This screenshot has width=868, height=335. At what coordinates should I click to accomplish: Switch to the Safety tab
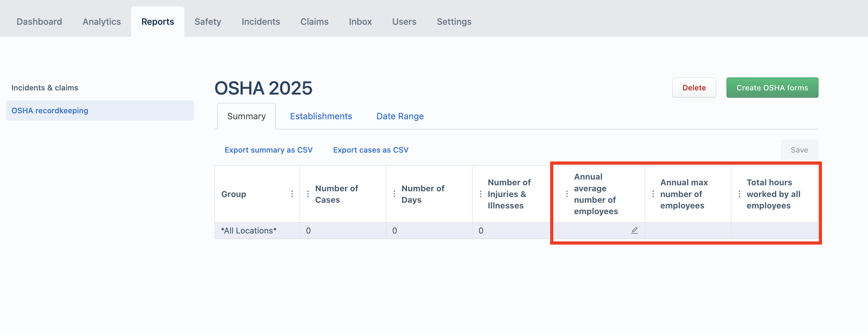[208, 22]
